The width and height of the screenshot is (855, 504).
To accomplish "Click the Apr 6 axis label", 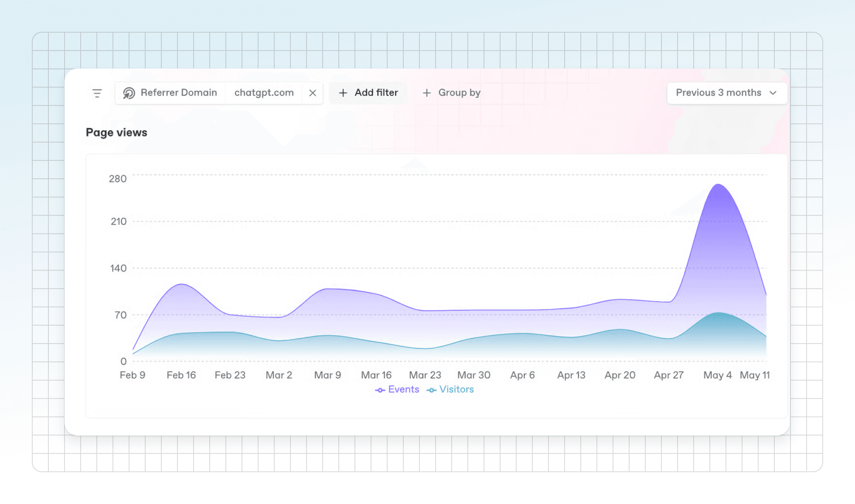I will 522,375.
